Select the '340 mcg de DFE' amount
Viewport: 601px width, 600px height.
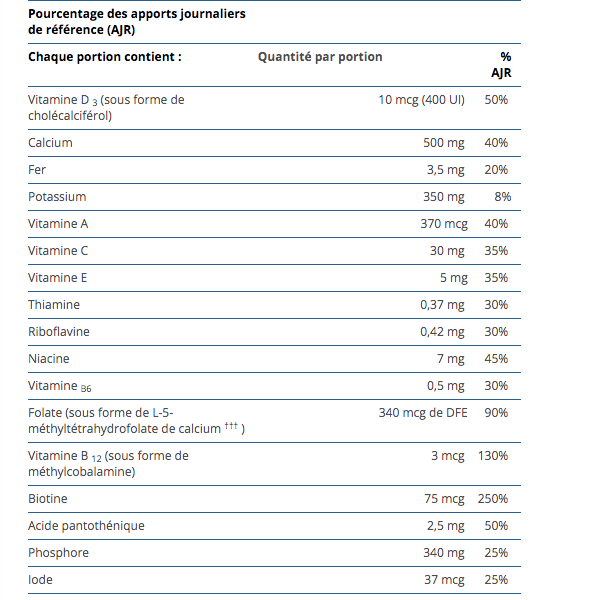tap(422, 413)
